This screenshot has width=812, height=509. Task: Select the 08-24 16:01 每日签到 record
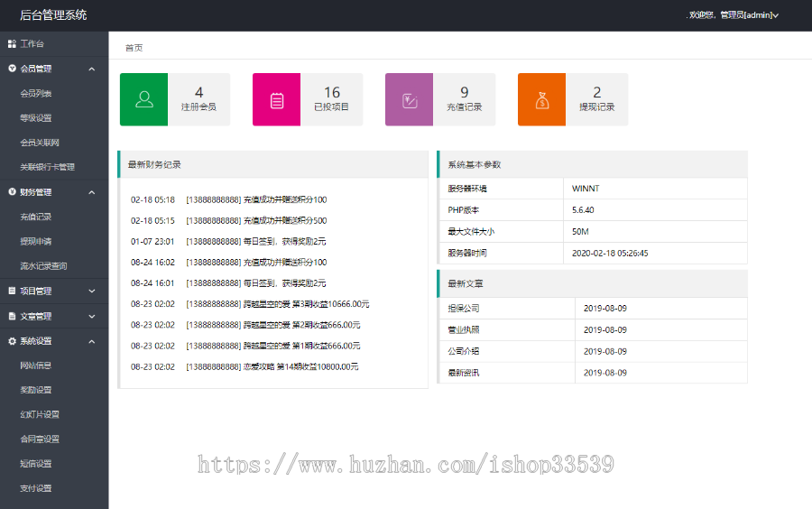tap(228, 283)
